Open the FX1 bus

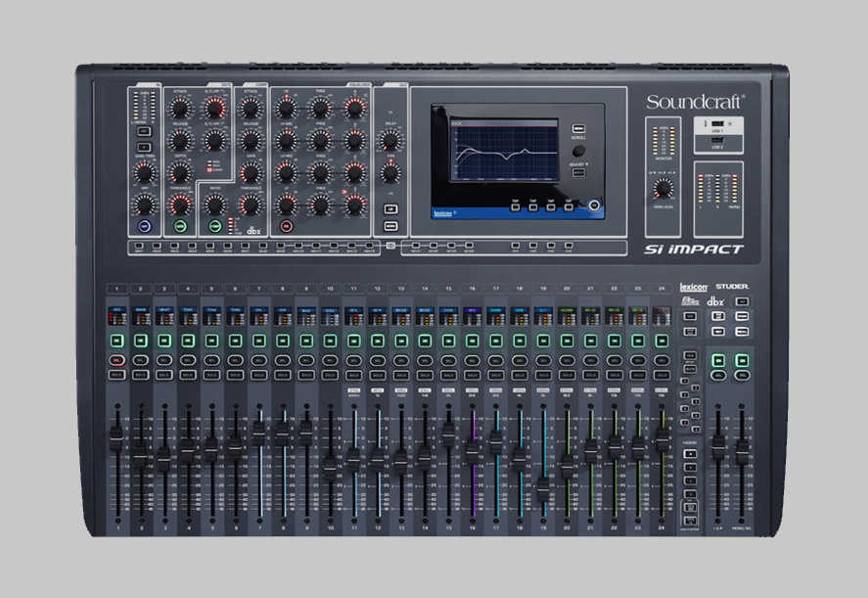[x=516, y=246]
